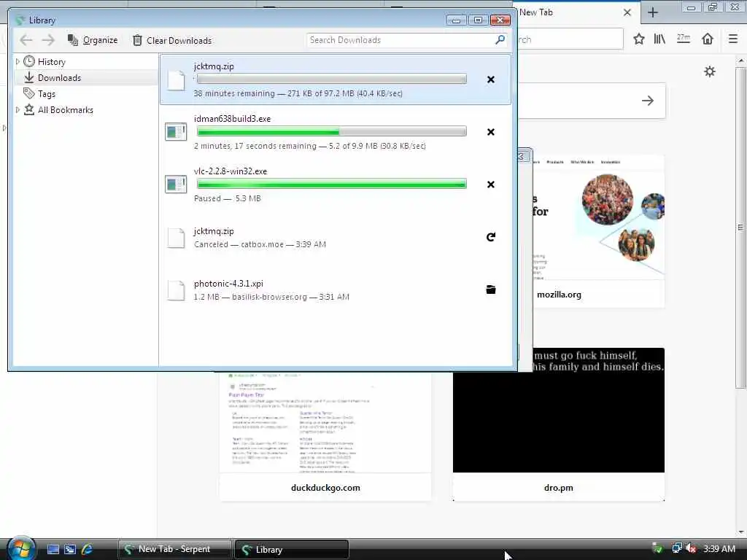Close the New Tab browser tab

[x=627, y=12]
